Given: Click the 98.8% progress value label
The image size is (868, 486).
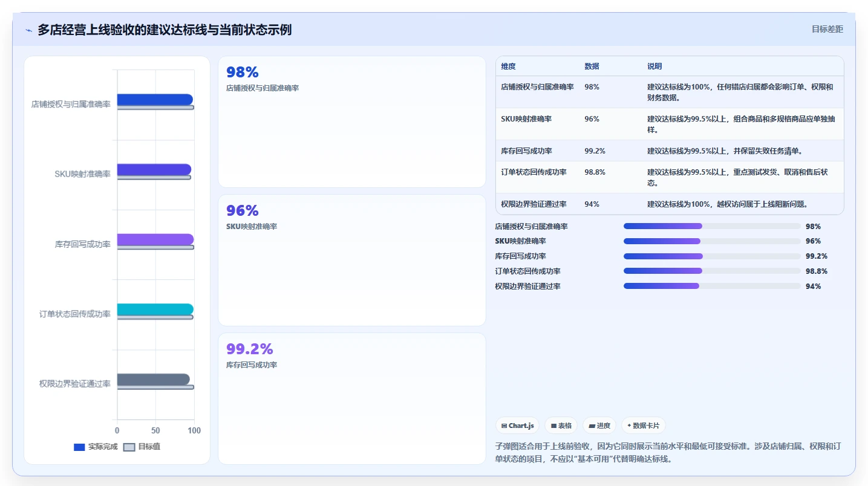Looking at the screenshot, I should coord(817,271).
